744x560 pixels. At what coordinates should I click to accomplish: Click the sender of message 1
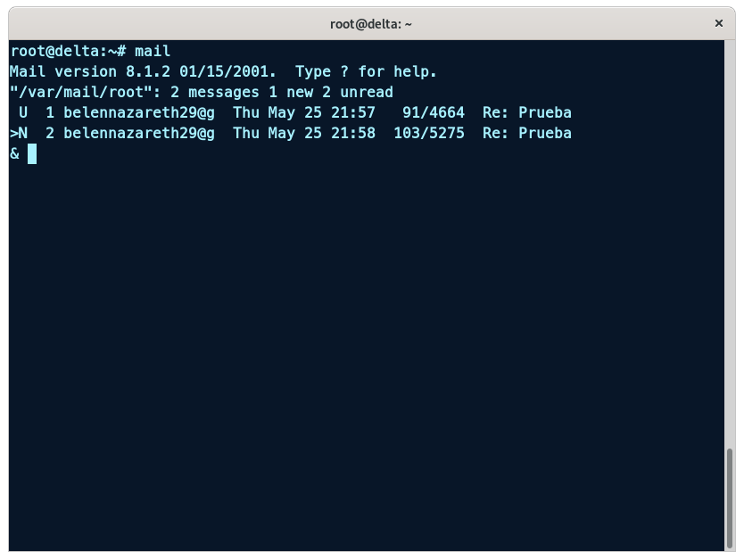(x=139, y=112)
